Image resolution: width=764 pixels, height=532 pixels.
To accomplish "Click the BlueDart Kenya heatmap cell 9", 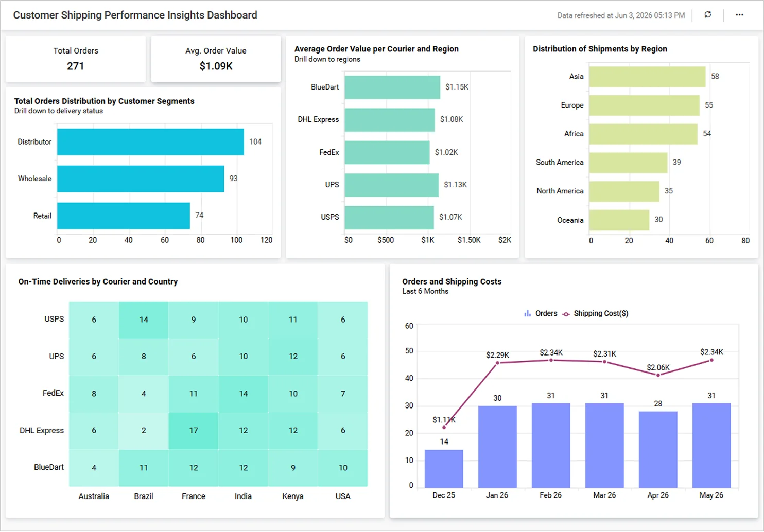I will 293,468.
